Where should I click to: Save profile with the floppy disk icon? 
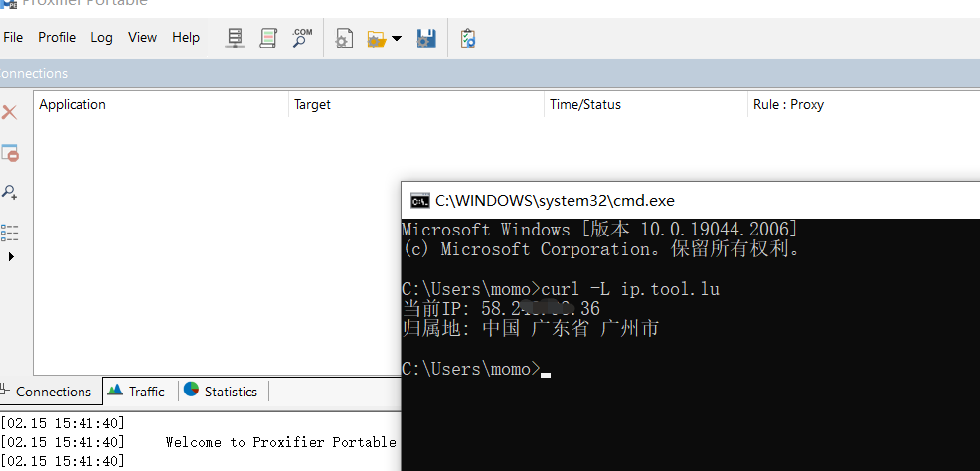click(426, 39)
